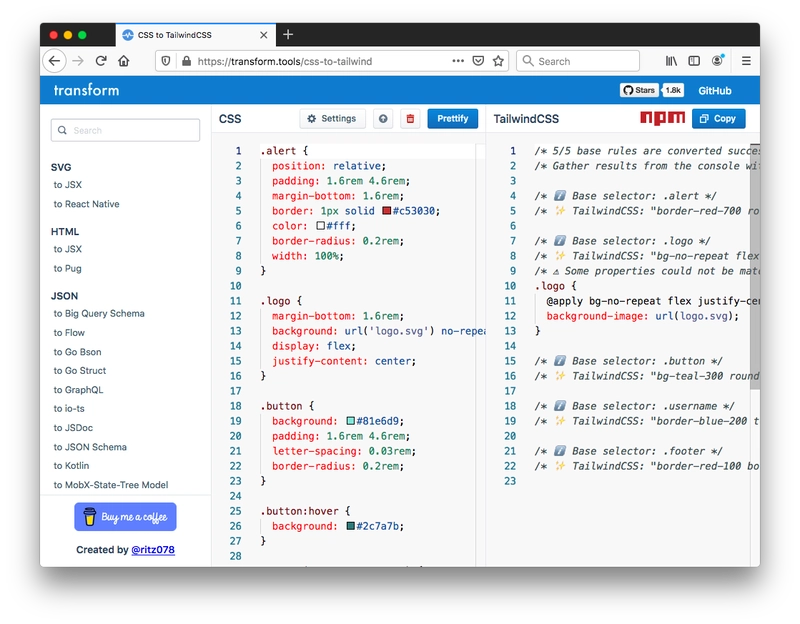This screenshot has width=800, height=624.
Task: Choose JSON to Flow
Action: tap(69, 333)
